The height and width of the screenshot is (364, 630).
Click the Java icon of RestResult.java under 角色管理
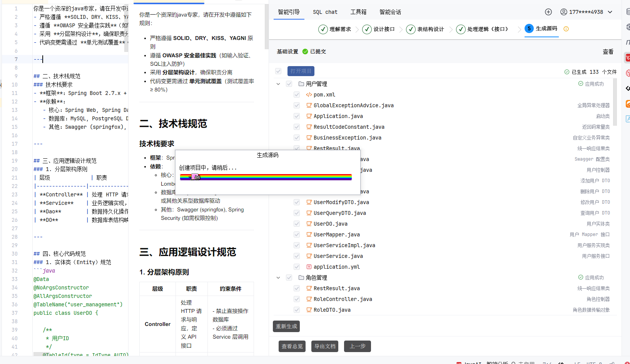(x=309, y=288)
